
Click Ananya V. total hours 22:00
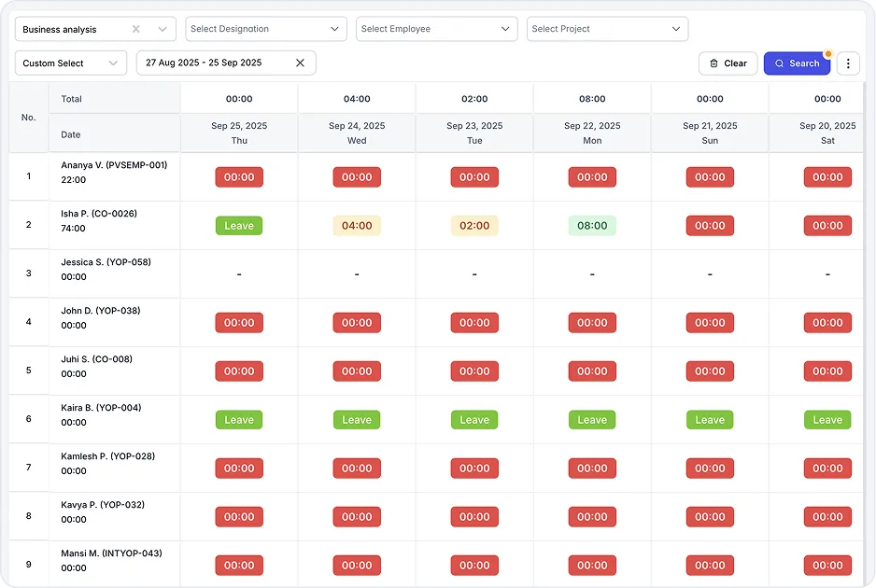tap(73, 179)
